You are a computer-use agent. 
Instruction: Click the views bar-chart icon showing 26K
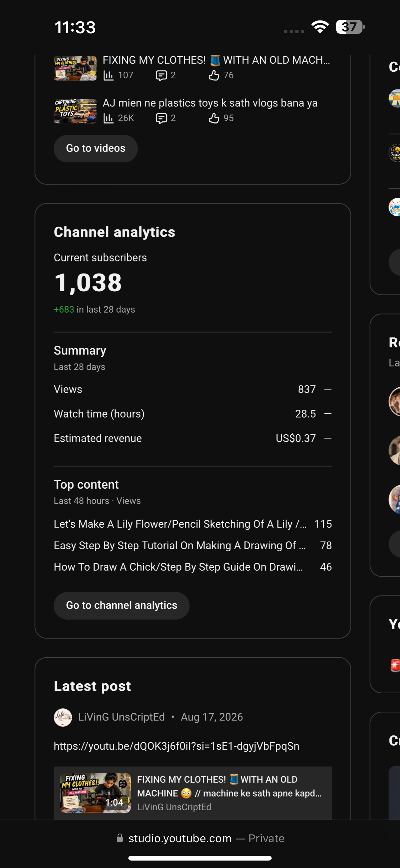(108, 118)
